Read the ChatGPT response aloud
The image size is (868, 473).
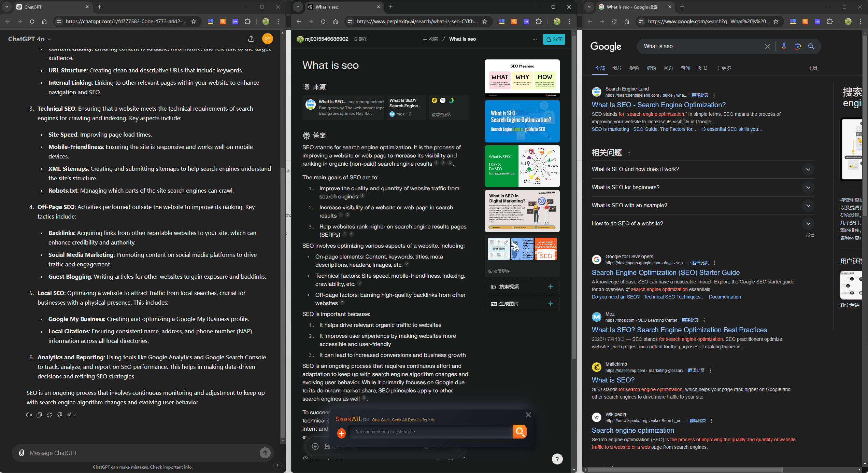tap(29, 415)
